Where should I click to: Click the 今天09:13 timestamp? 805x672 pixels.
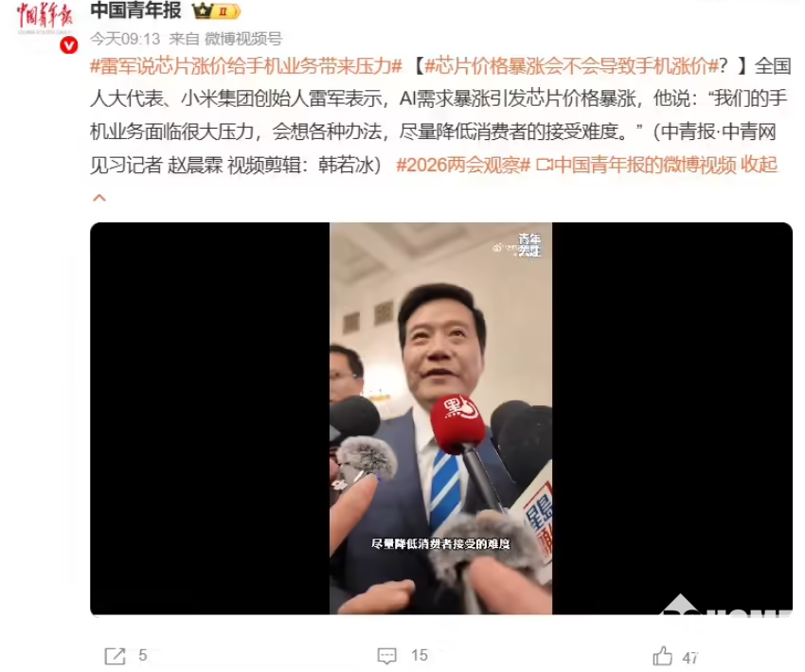pos(125,39)
